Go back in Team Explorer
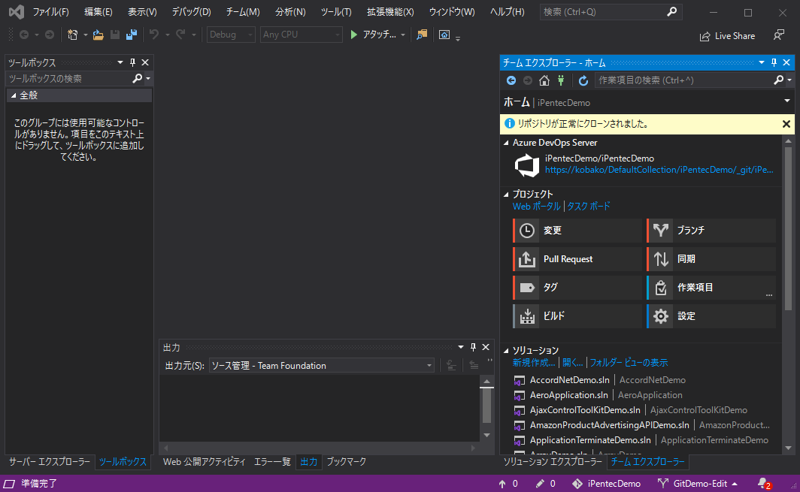 (x=511, y=81)
